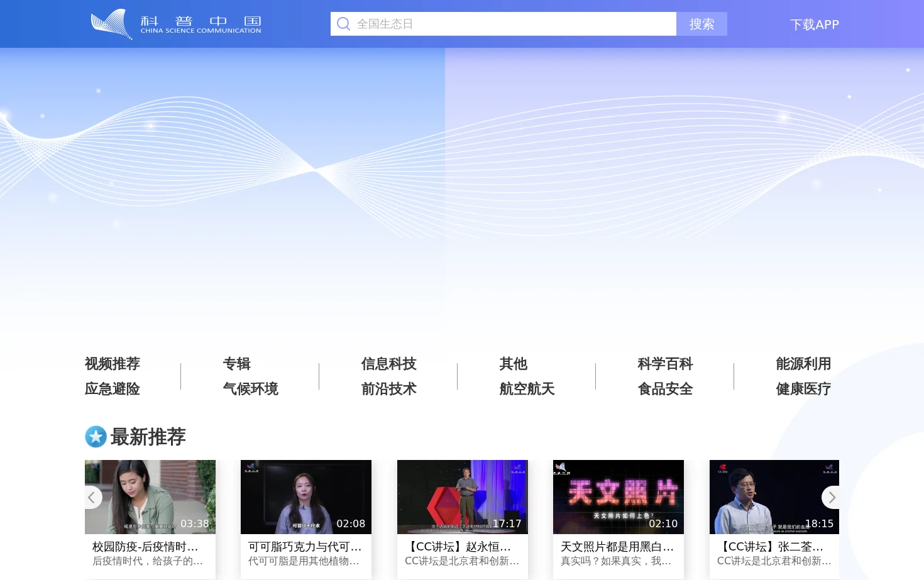Image resolution: width=924 pixels, height=580 pixels.
Task: Focus the 全国生态日 search field
Action: [x=503, y=24]
